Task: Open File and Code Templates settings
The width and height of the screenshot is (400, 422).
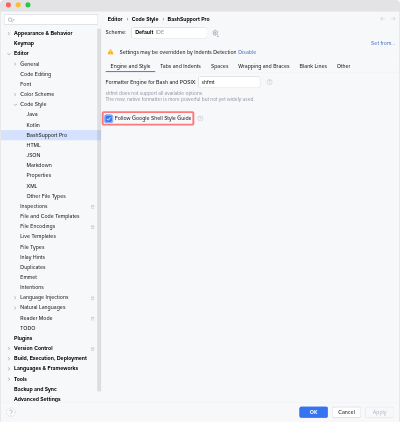Action: 49,216
